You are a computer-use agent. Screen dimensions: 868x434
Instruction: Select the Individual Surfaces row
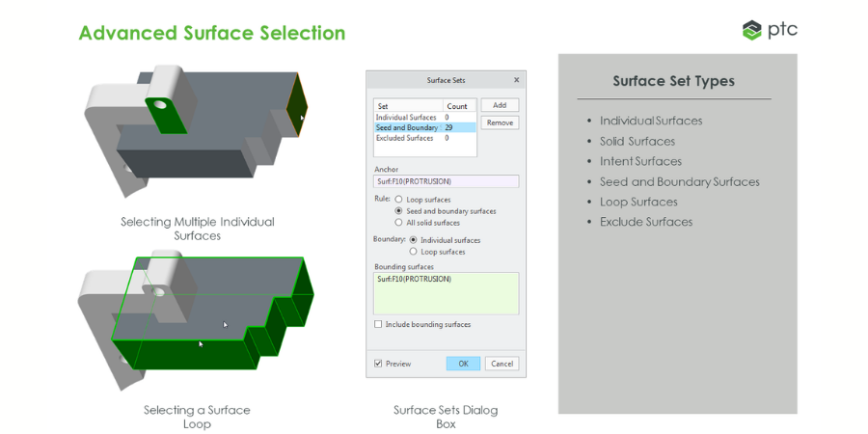click(407, 118)
